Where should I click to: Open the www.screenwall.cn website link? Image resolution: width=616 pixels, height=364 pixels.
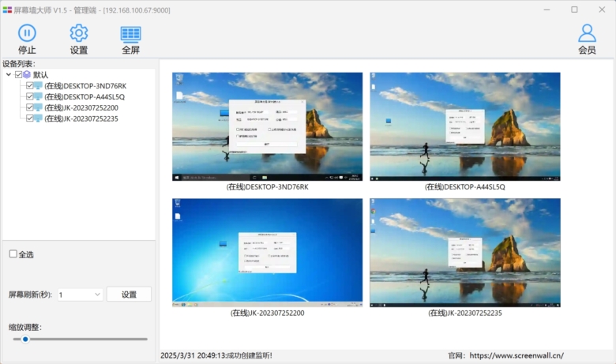pos(516,356)
